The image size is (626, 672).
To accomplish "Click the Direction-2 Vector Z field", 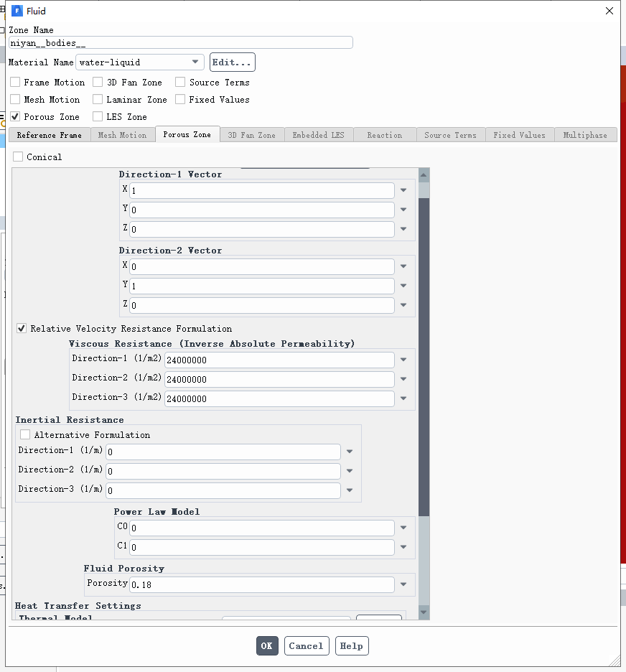I will [x=262, y=305].
